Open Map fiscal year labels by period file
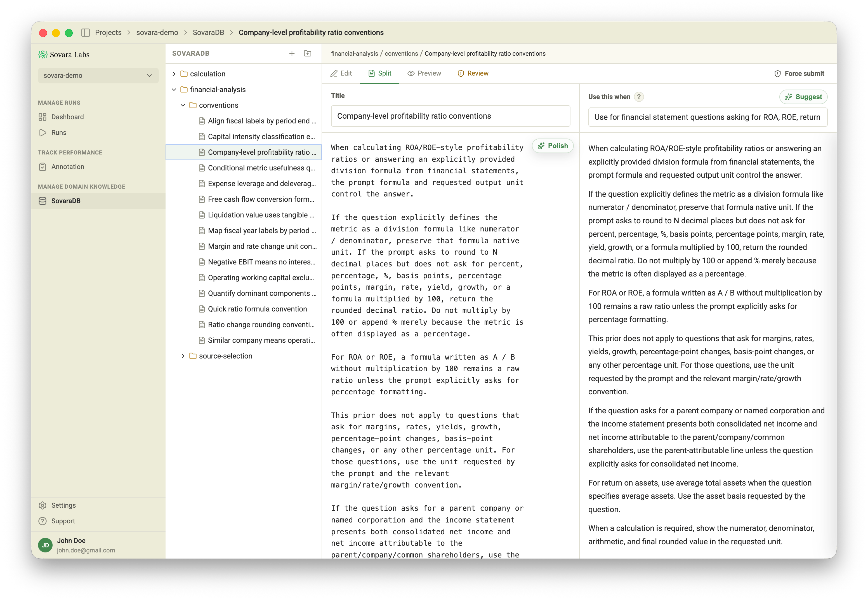 tap(243, 230)
